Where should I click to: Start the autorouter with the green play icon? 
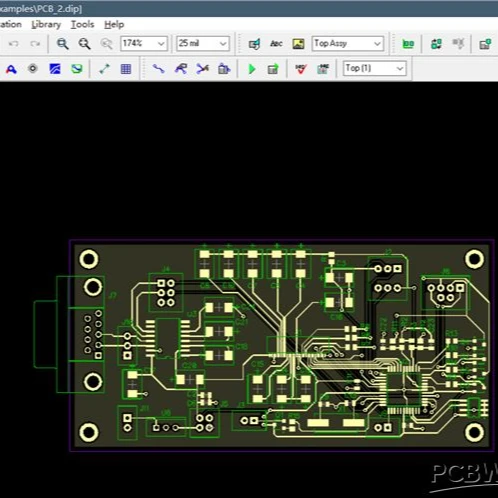(252, 69)
